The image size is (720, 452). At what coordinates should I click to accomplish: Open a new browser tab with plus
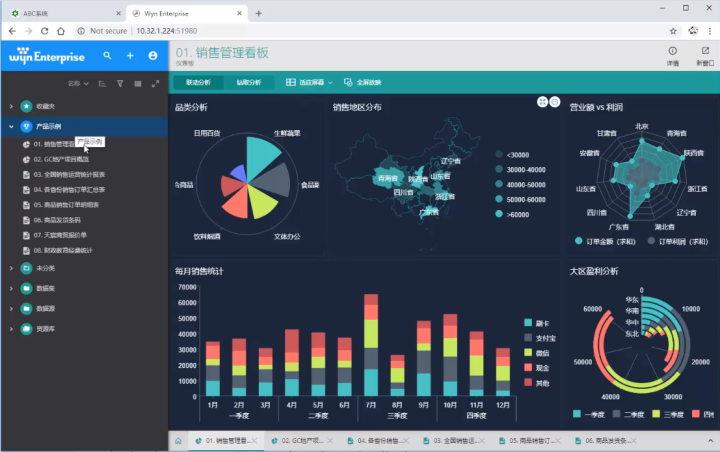(259, 13)
